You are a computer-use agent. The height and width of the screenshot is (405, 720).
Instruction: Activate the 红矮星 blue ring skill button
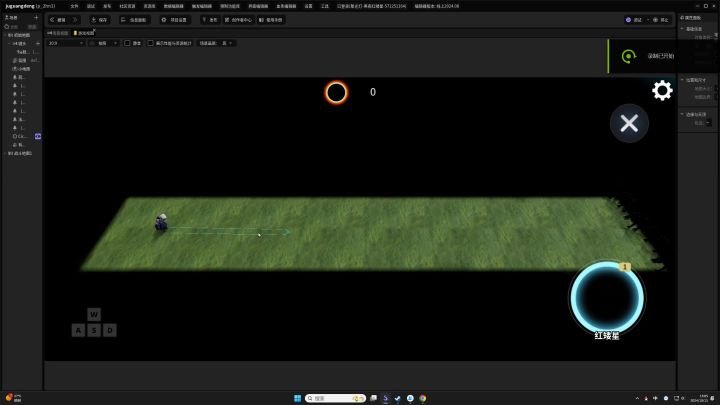tap(607, 298)
